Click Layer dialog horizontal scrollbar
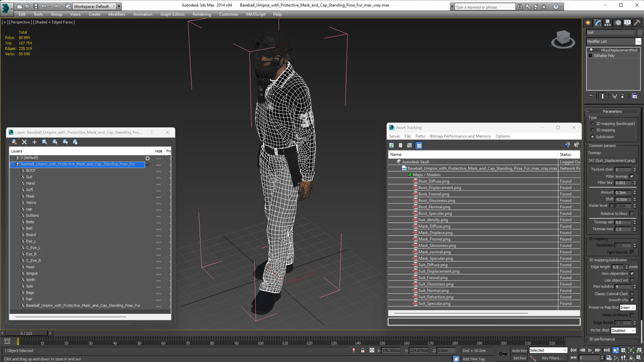644x362 pixels. point(70,316)
